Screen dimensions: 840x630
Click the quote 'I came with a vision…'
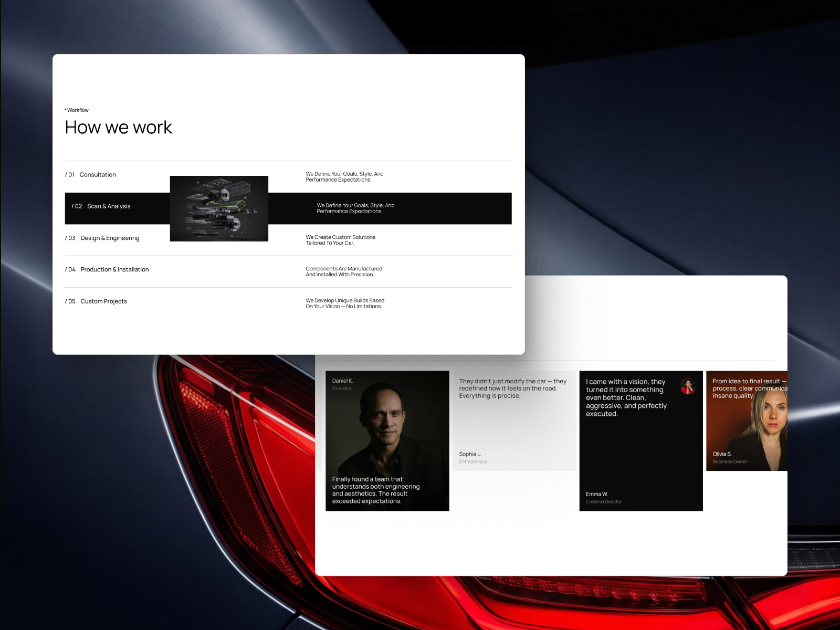click(x=626, y=397)
